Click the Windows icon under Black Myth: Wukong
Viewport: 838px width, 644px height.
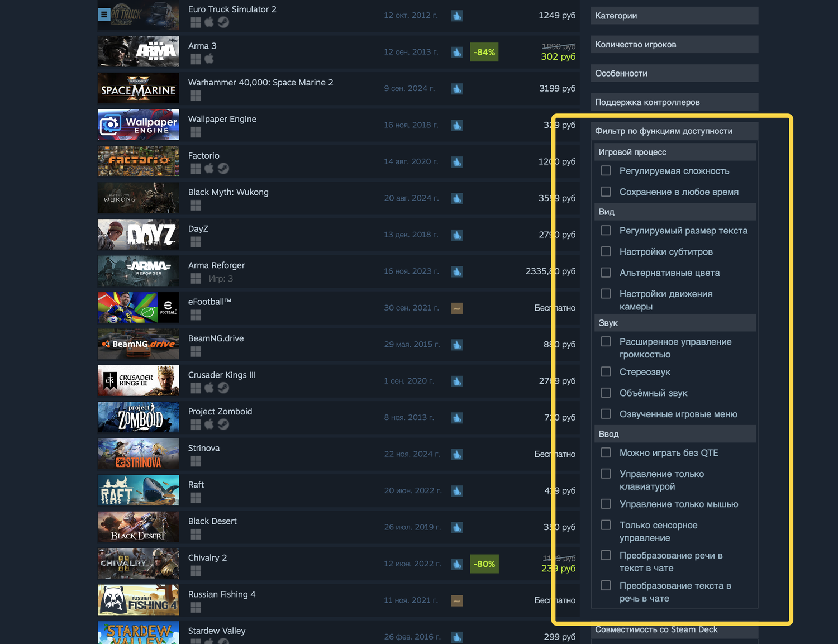(196, 205)
